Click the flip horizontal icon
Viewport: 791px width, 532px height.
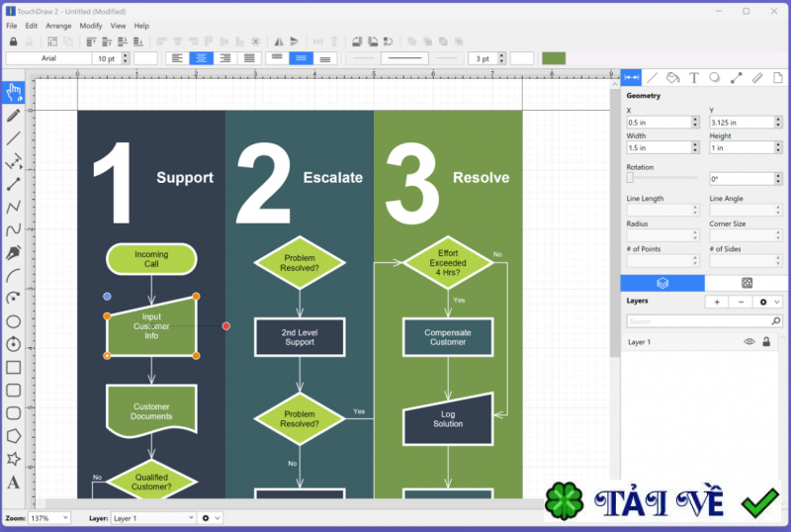[278, 42]
